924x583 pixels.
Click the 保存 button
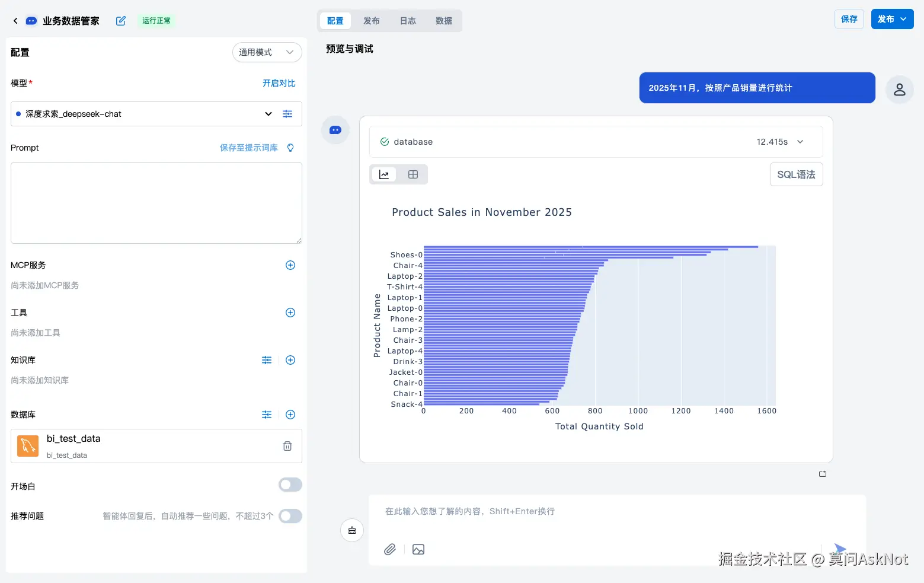[849, 19]
